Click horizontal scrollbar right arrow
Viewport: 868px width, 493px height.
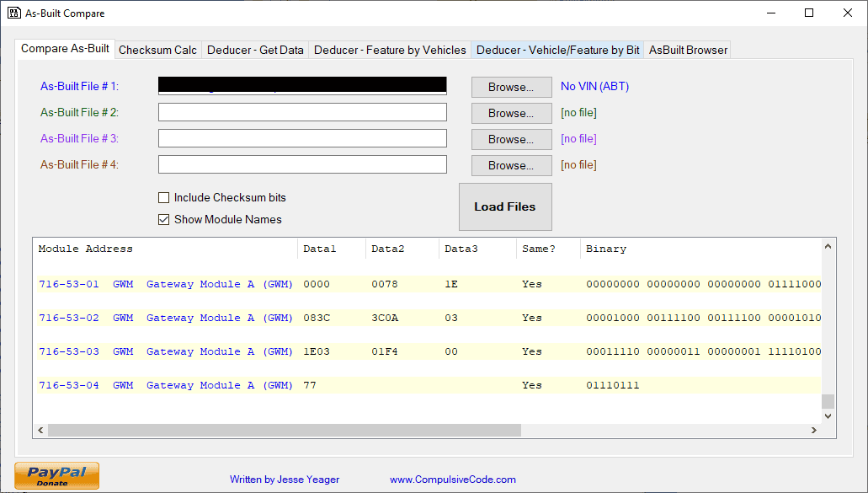pos(813,431)
